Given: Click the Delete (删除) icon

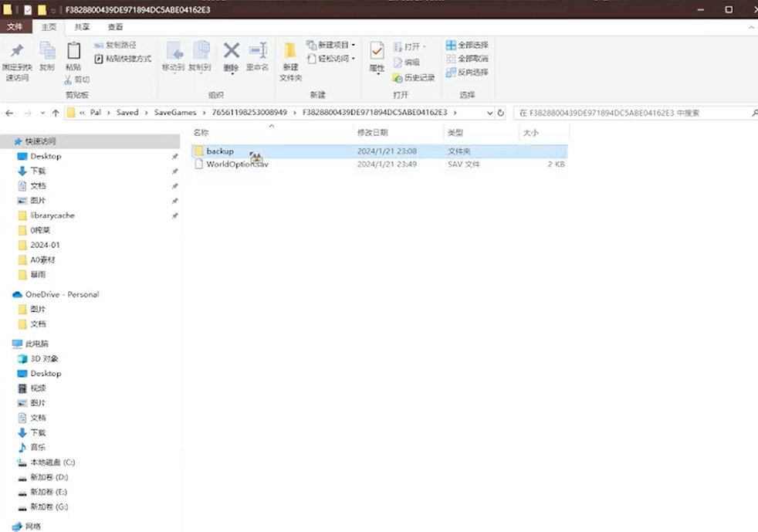Looking at the screenshot, I should click(x=231, y=53).
